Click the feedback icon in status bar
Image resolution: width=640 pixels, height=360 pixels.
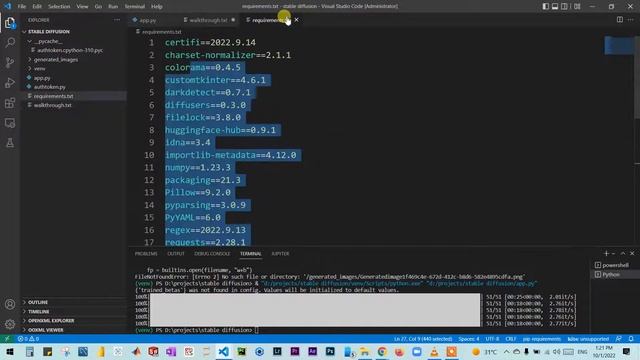click(619, 339)
